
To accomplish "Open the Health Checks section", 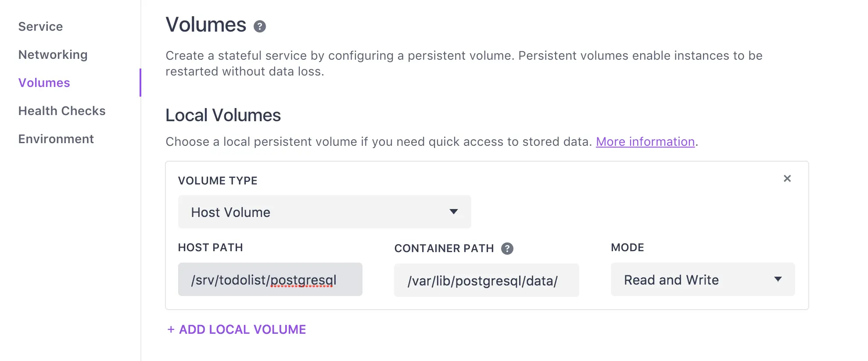I will point(62,111).
